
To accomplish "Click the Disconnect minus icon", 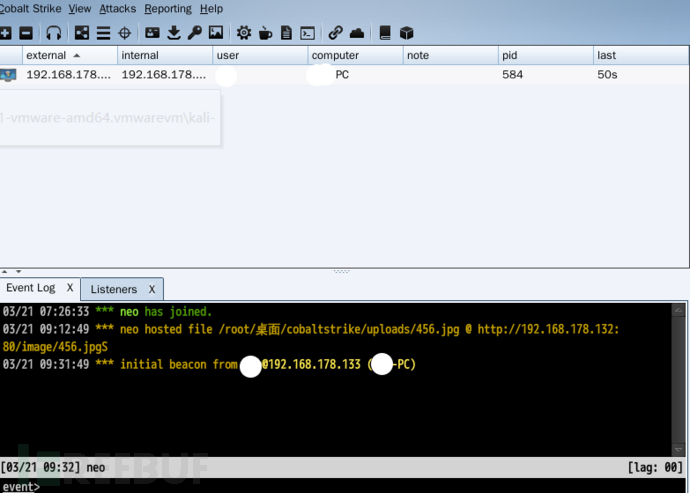I will (x=26, y=33).
